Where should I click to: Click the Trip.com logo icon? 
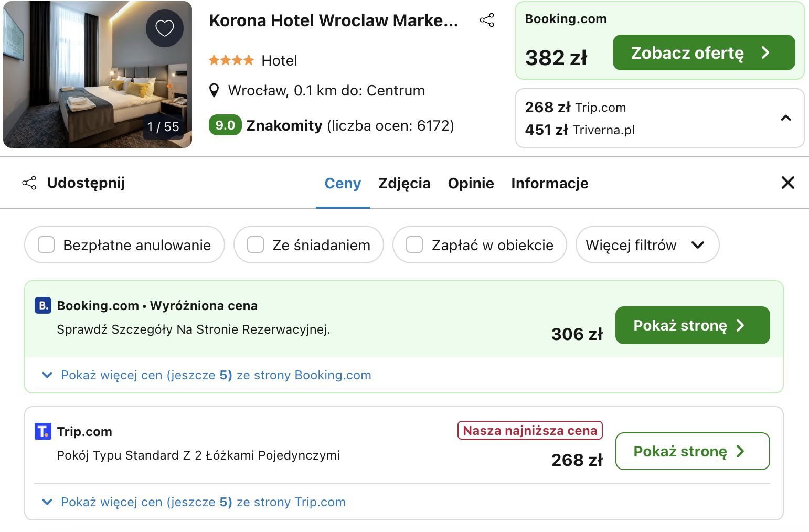(x=43, y=431)
